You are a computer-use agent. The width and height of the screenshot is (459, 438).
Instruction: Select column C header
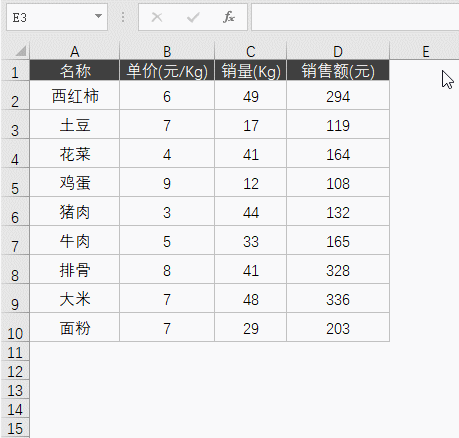coord(251,51)
